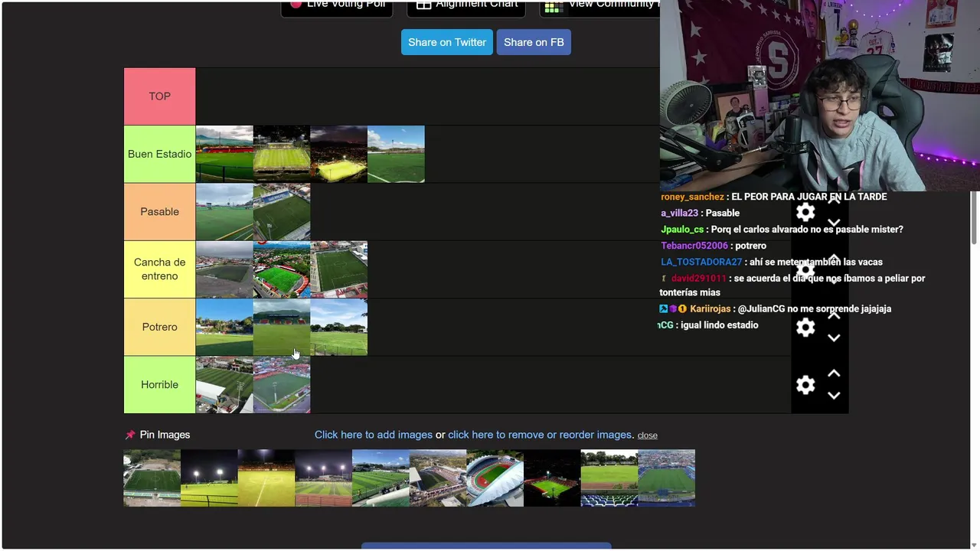980x551 pixels.
Task: Select first stadium image in Potrero row
Action: click(x=224, y=328)
